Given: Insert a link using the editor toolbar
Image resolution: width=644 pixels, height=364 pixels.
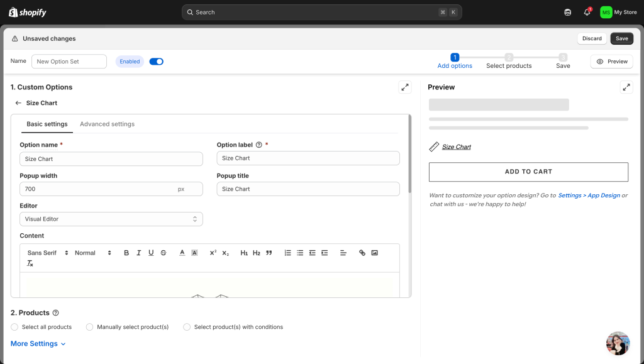Looking at the screenshot, I should point(362,253).
